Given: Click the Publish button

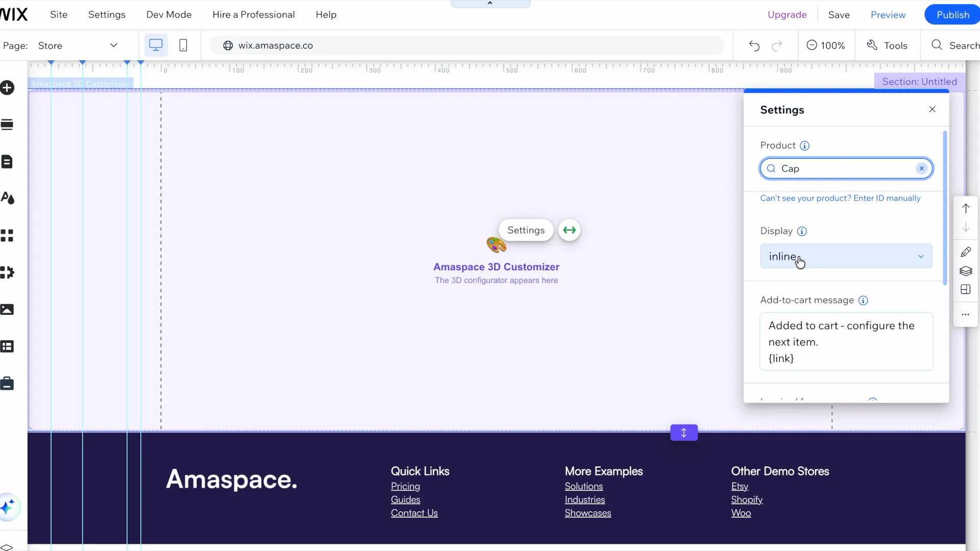Looking at the screenshot, I should (952, 15).
